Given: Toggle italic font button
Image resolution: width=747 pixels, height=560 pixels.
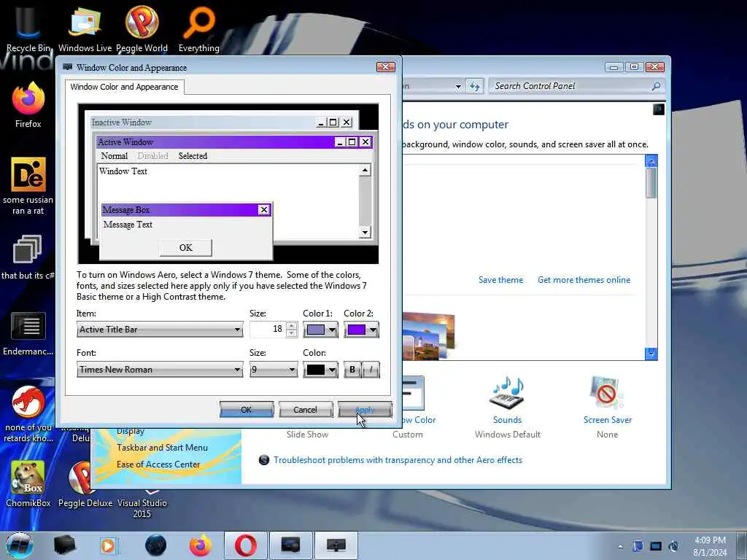Looking at the screenshot, I should (x=371, y=370).
